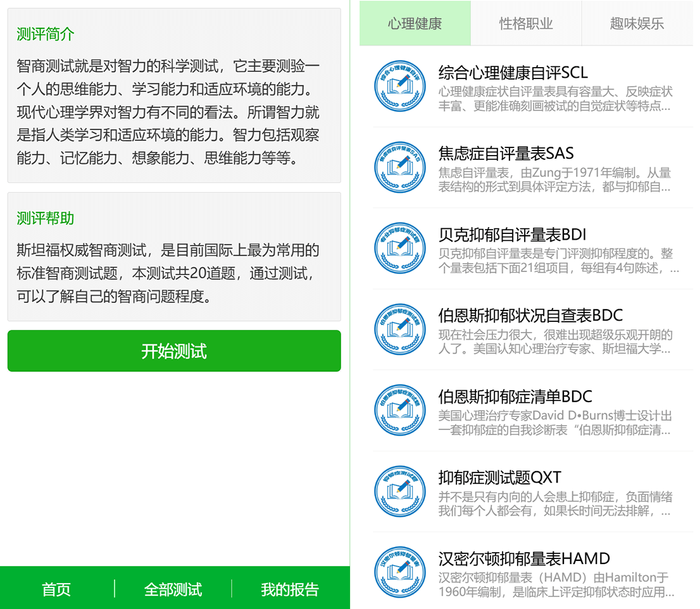
Task: Click the 贝克抑郁自评量表BDI badge icon
Action: pyautogui.click(x=400, y=248)
